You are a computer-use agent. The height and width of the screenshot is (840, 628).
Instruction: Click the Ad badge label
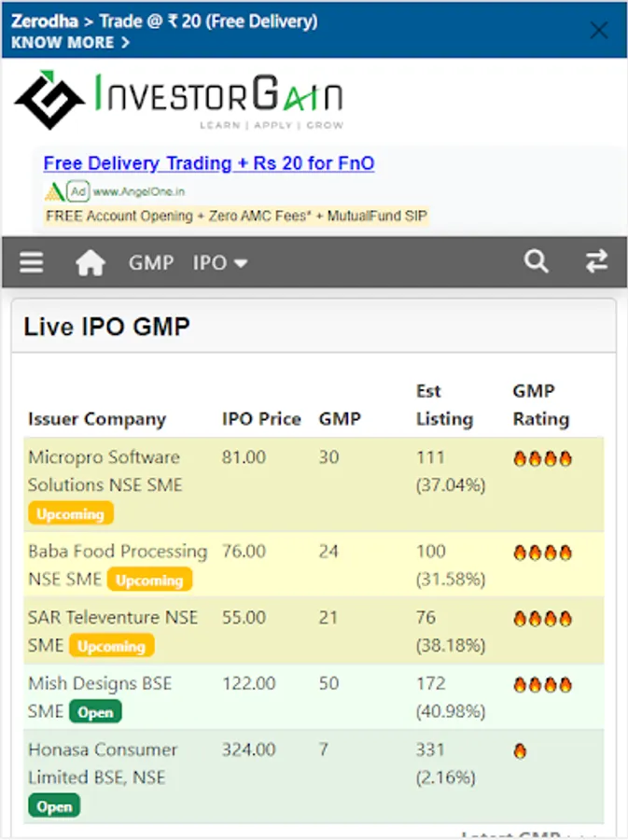78,191
